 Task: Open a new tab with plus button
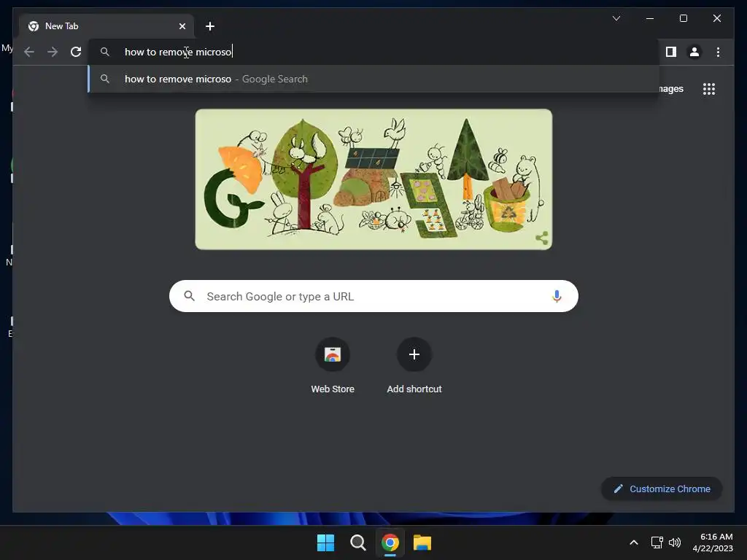(210, 26)
